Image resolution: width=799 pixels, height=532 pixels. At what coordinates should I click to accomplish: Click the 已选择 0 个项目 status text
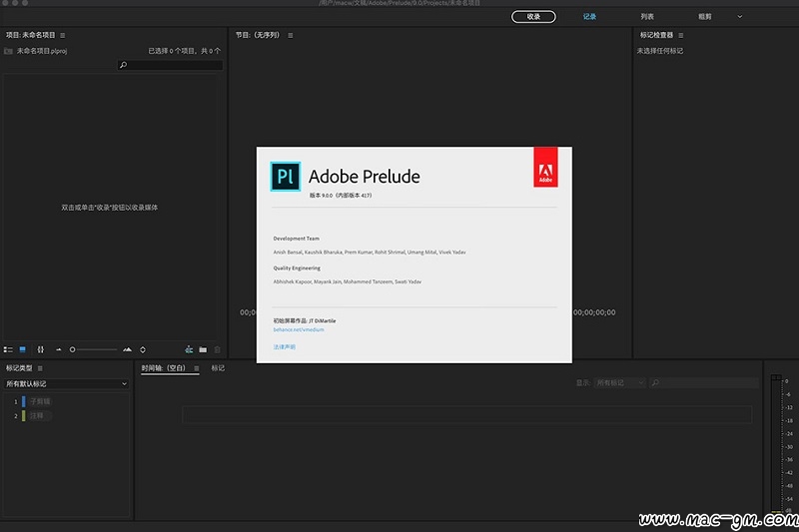coord(185,51)
